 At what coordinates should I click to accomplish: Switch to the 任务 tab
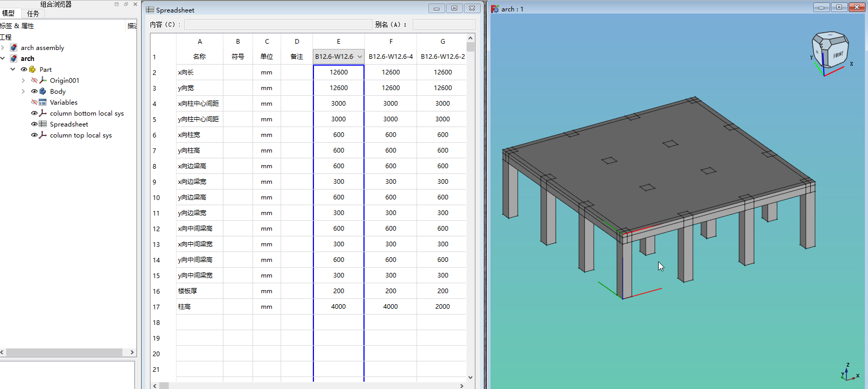coord(33,14)
